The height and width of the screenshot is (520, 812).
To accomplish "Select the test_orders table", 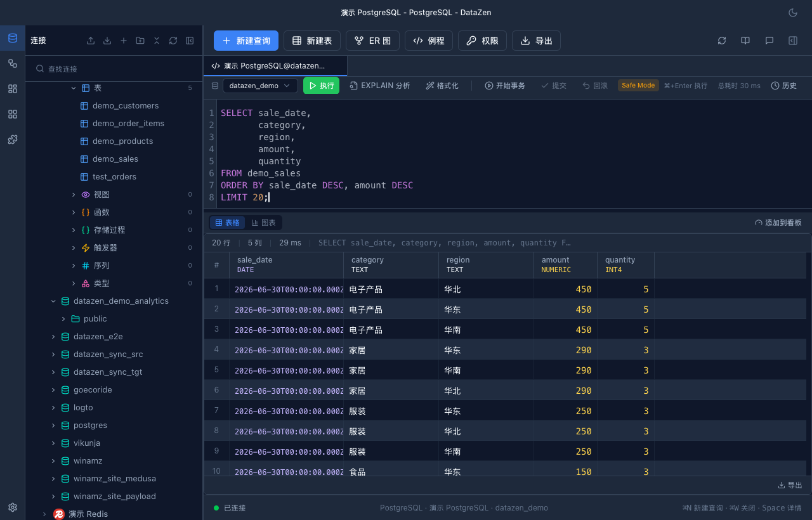I will coord(114,177).
